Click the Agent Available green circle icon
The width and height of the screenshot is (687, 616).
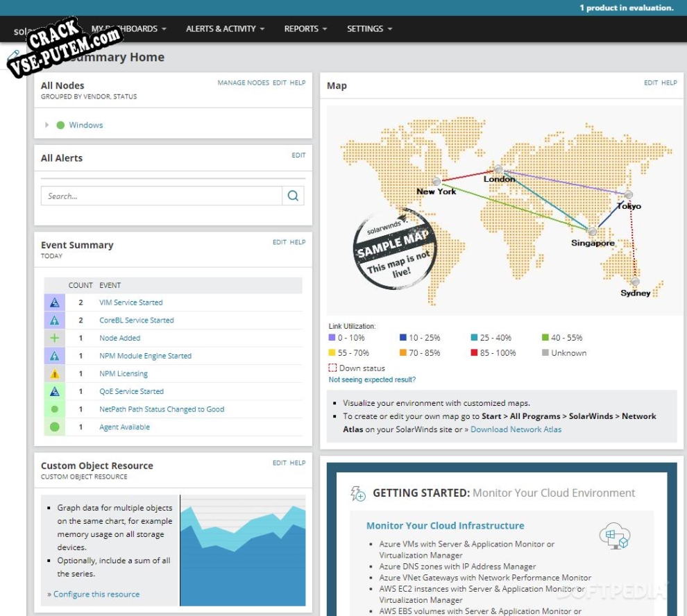click(x=54, y=427)
